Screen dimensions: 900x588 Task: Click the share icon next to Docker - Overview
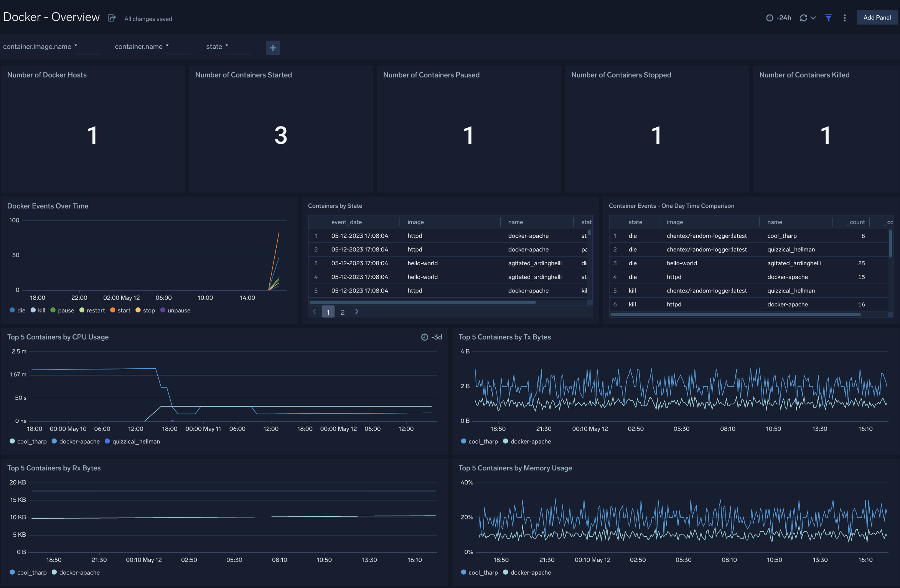pyautogui.click(x=111, y=18)
